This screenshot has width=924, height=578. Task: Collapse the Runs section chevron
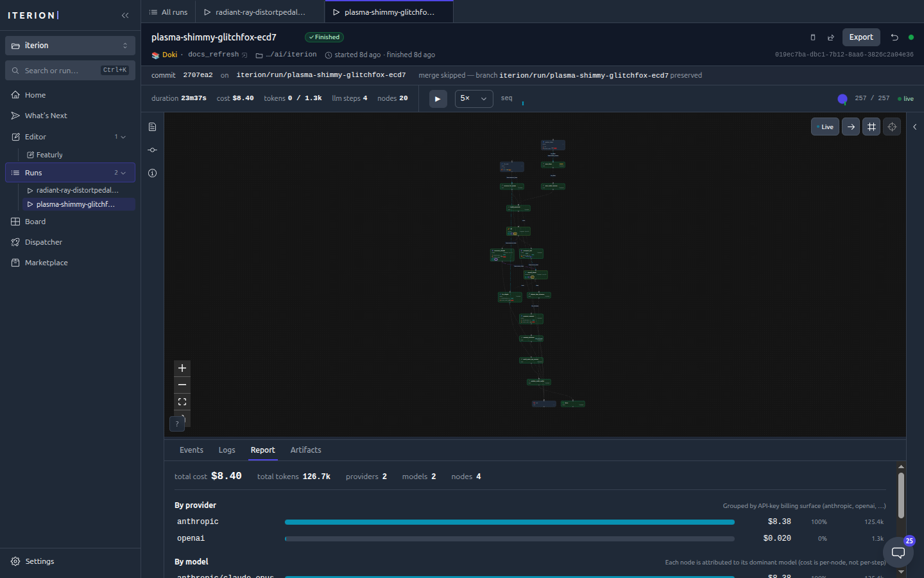(x=123, y=173)
